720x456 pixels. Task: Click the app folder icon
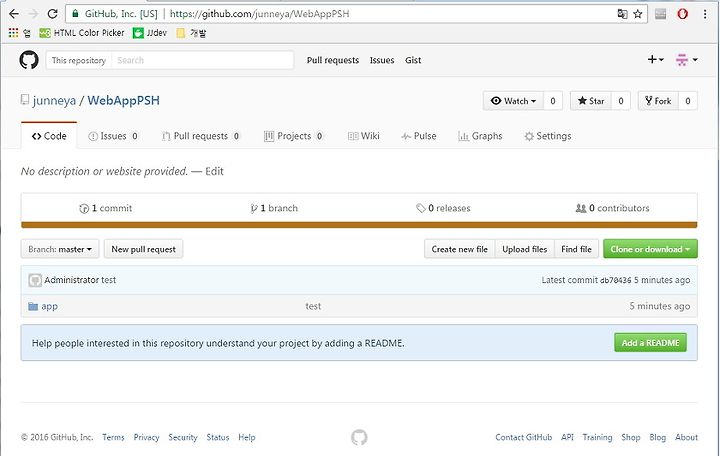pyautogui.click(x=33, y=306)
